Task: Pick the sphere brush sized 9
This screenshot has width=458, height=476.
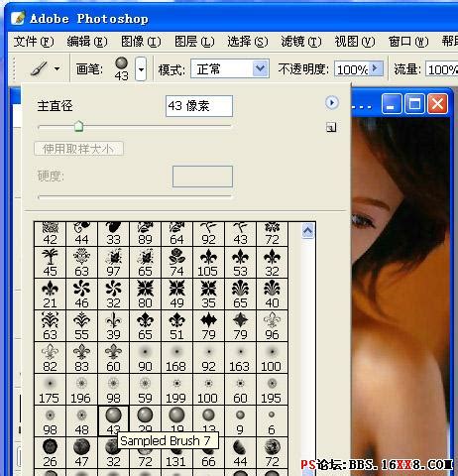Action: coord(240,421)
